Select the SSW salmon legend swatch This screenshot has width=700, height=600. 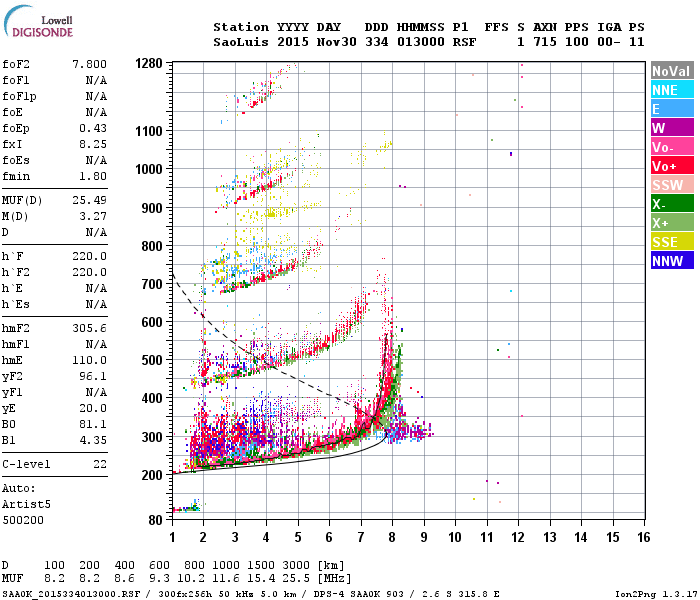[672, 185]
